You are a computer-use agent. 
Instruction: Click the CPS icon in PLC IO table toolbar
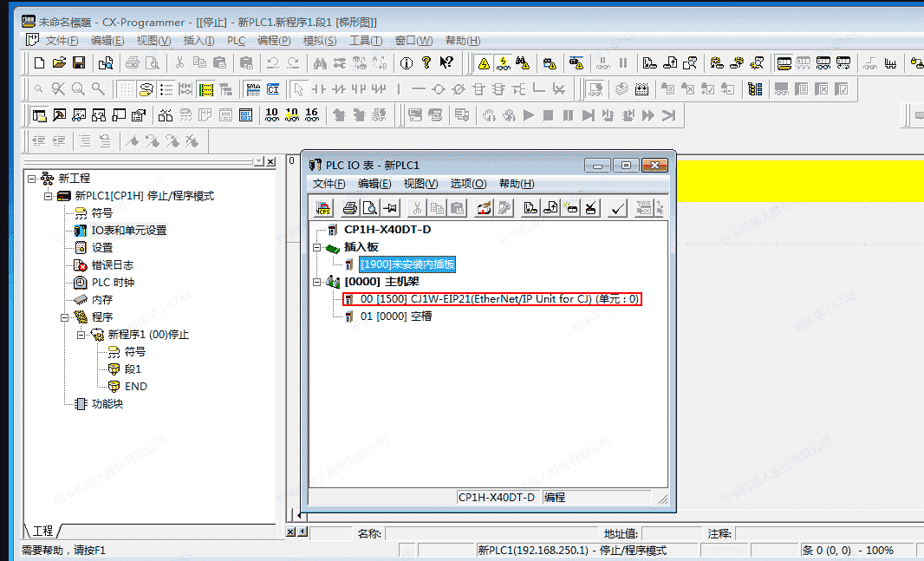[x=323, y=208]
